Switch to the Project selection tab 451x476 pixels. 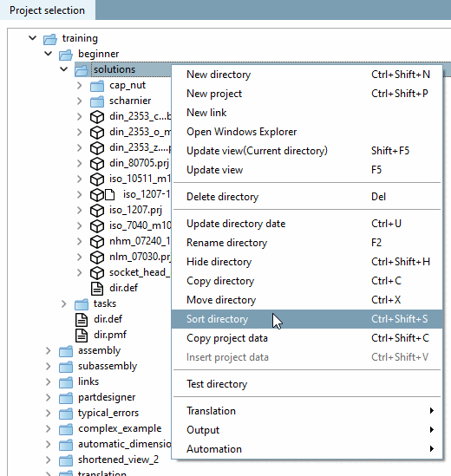click(x=48, y=10)
